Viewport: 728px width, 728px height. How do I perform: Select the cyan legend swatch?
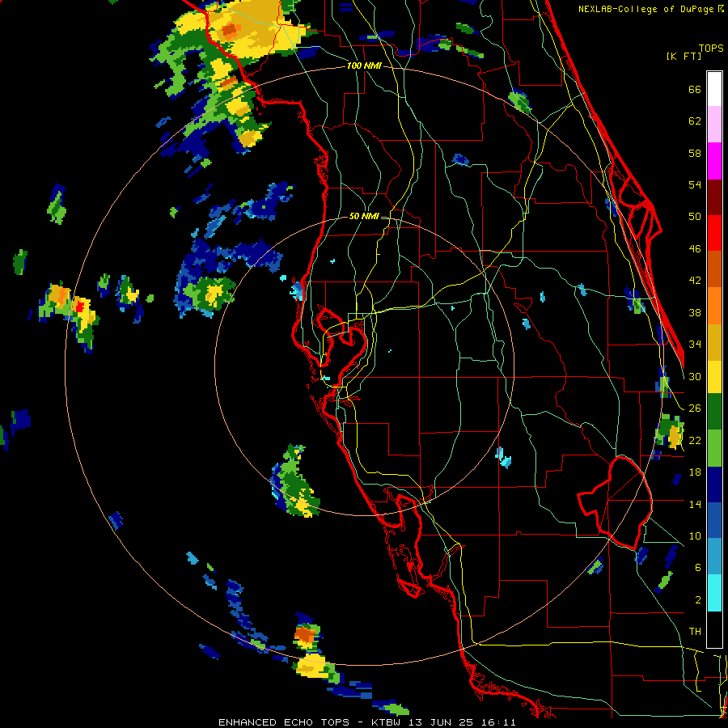coord(714,593)
